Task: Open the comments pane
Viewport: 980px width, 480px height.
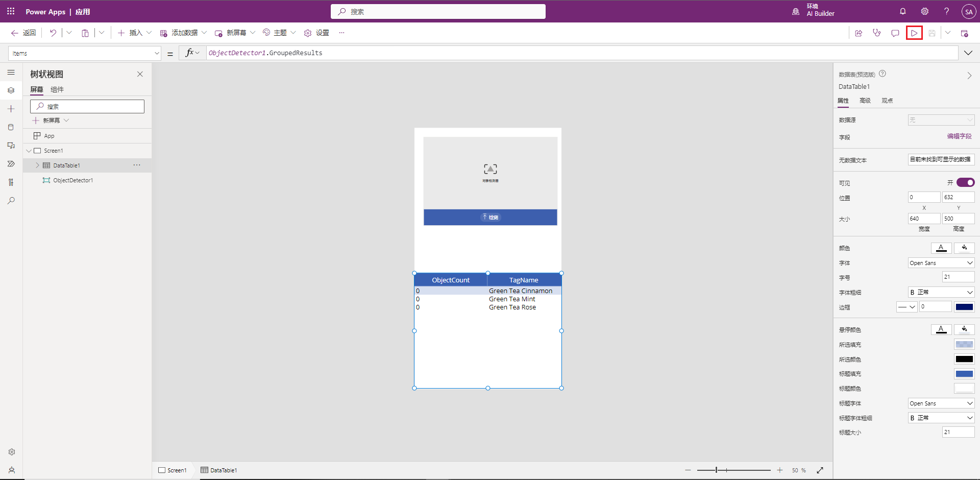Action: [x=895, y=33]
